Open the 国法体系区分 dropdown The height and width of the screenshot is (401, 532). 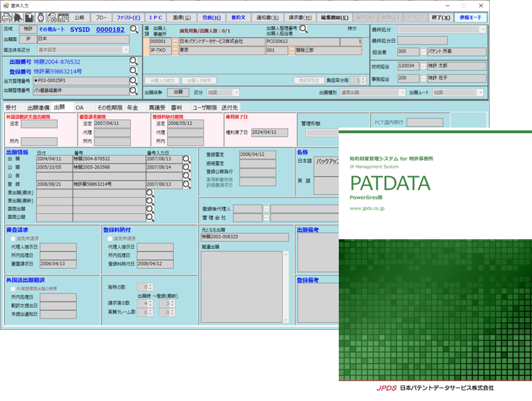(x=83, y=50)
